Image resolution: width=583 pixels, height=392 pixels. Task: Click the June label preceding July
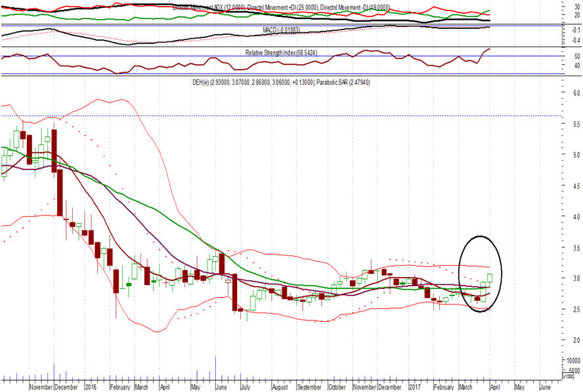(x=221, y=387)
